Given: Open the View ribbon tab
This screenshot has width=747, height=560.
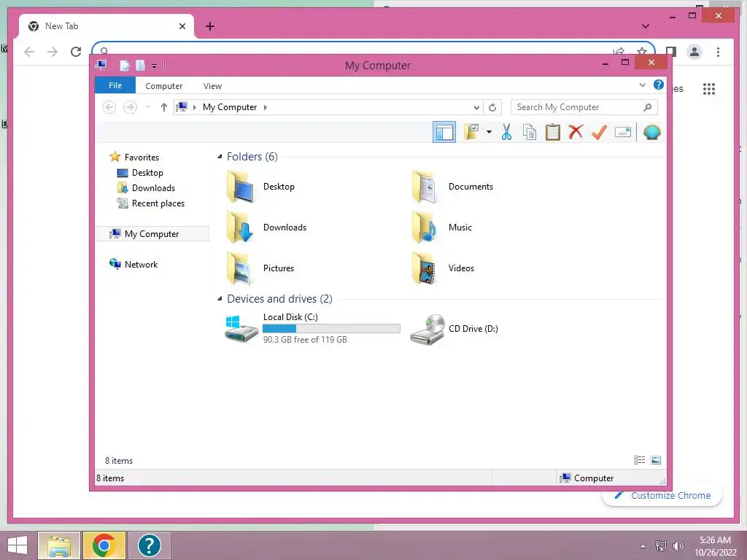Looking at the screenshot, I should pyautogui.click(x=212, y=86).
